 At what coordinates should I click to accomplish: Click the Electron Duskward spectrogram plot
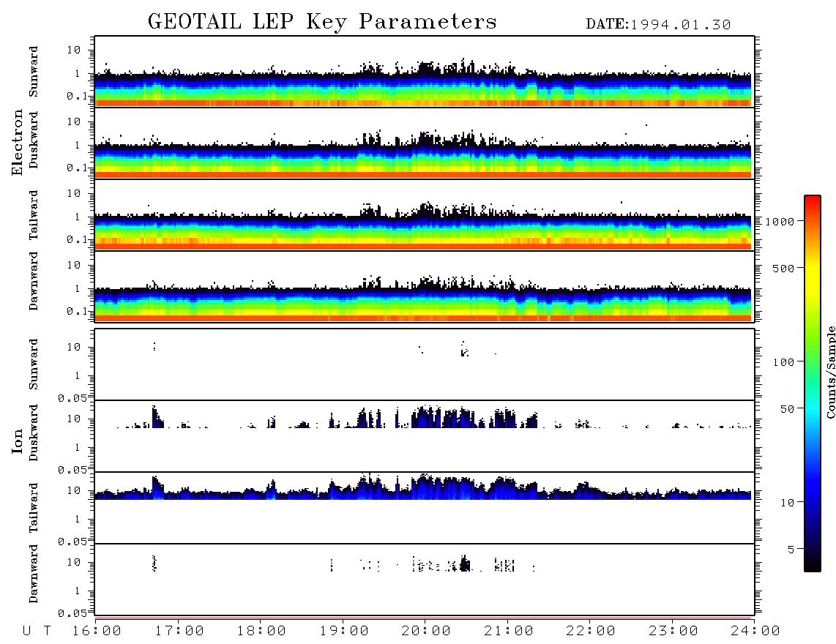[x=425, y=143]
